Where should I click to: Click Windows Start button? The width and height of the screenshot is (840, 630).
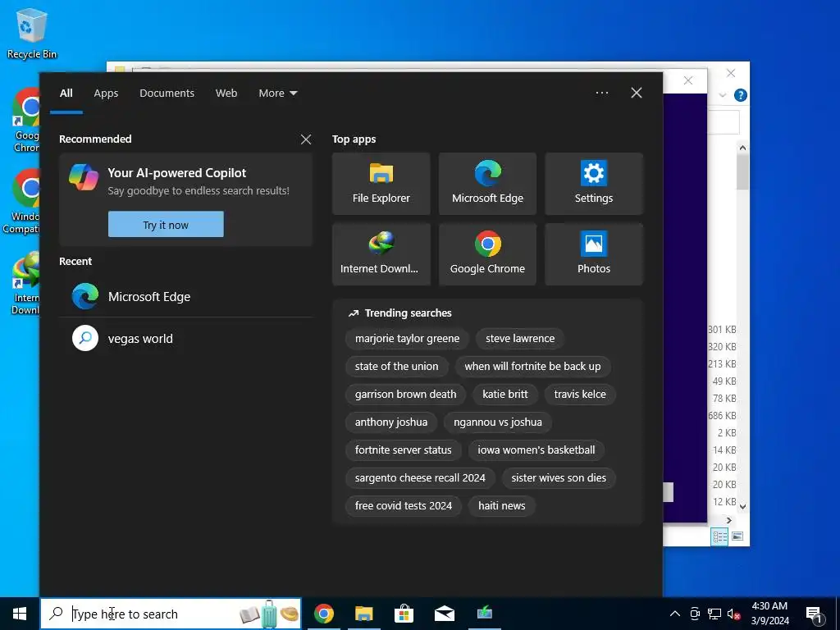click(20, 614)
